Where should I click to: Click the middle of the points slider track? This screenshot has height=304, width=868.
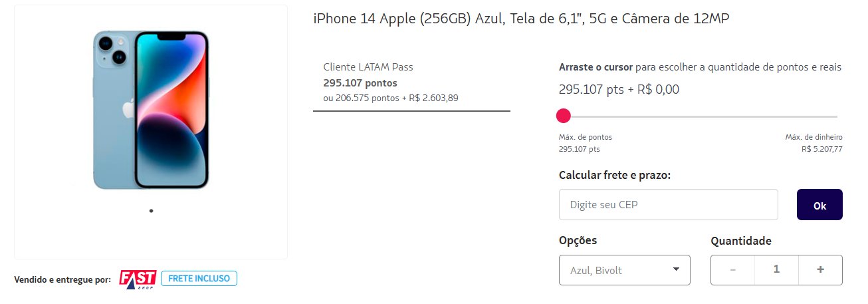click(x=698, y=116)
